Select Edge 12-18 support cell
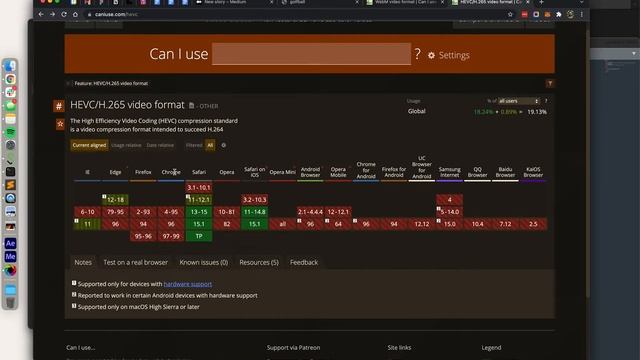640x360 pixels. pyautogui.click(x=115, y=200)
